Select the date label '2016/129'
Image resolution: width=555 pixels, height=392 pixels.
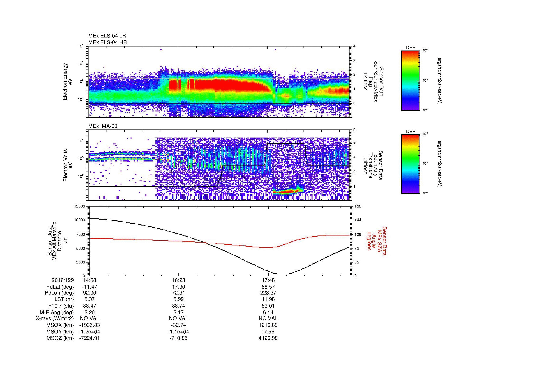coord(63,280)
